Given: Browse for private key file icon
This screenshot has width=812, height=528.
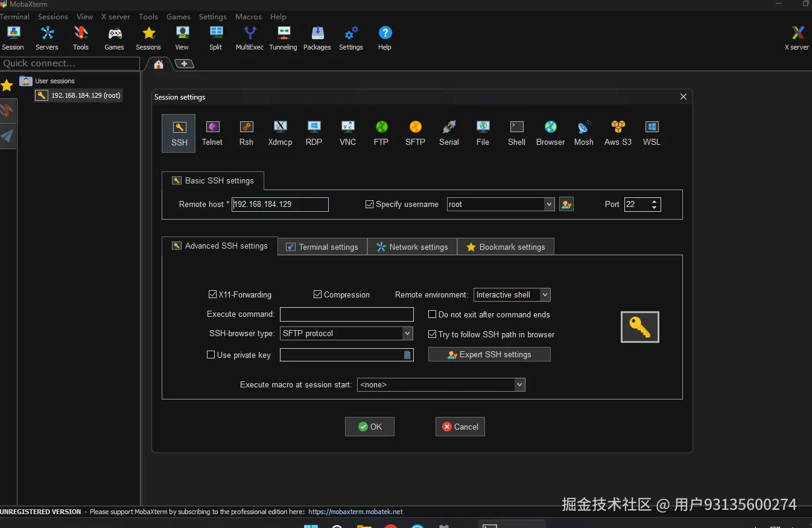Looking at the screenshot, I should pos(408,355).
